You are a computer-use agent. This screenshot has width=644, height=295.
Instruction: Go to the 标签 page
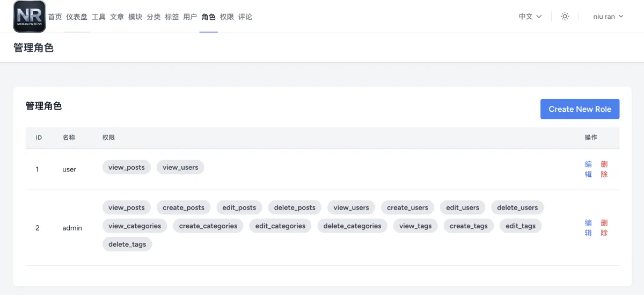[172, 17]
